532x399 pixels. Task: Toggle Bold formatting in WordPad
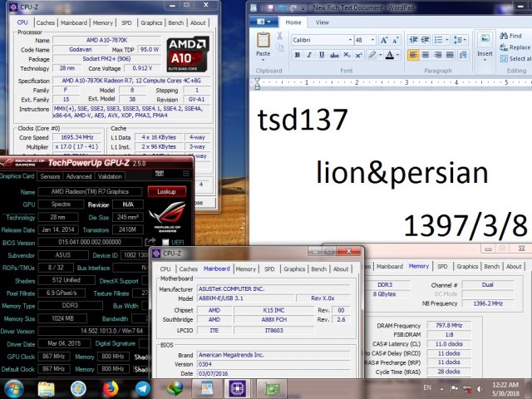tap(298, 55)
